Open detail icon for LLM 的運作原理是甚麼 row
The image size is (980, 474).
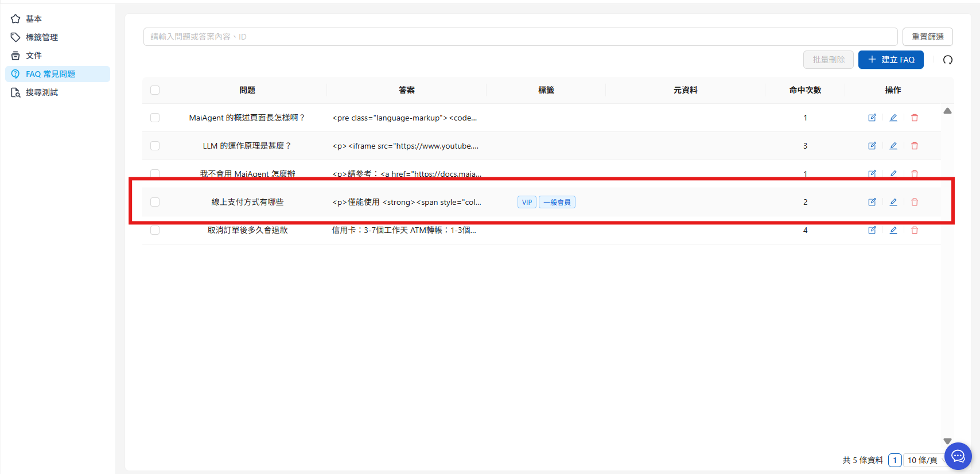[x=872, y=146]
